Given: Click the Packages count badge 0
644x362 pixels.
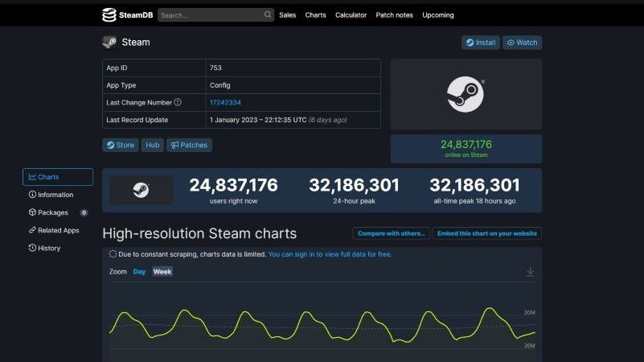Looking at the screenshot, I should pos(84,213).
